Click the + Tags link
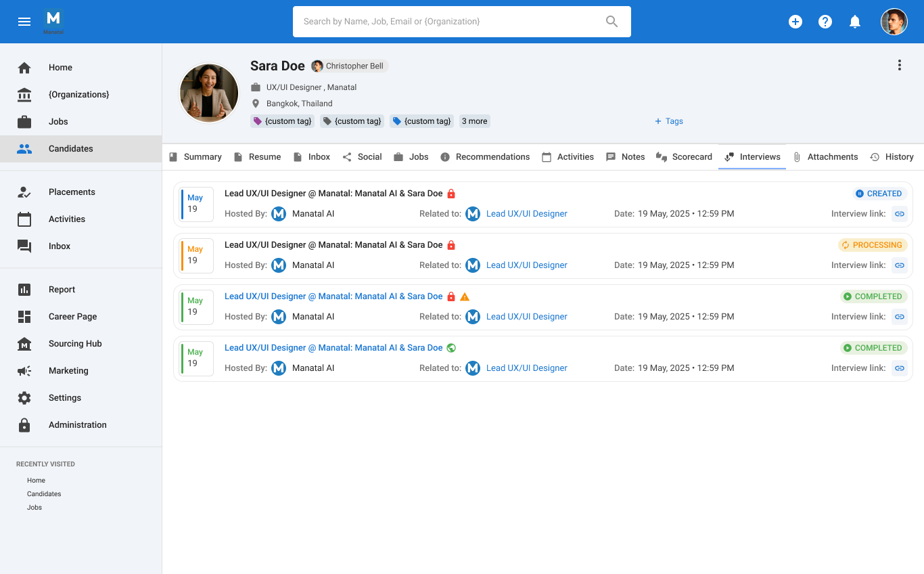924x574 pixels. point(669,121)
